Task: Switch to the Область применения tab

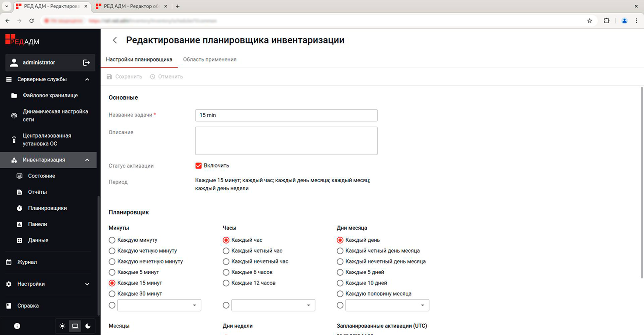Action: [x=210, y=59]
